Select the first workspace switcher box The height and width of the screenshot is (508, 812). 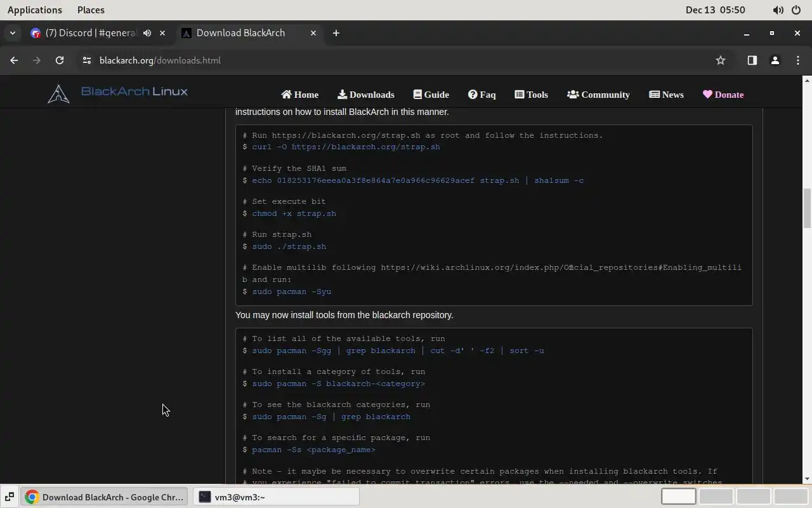(678, 496)
